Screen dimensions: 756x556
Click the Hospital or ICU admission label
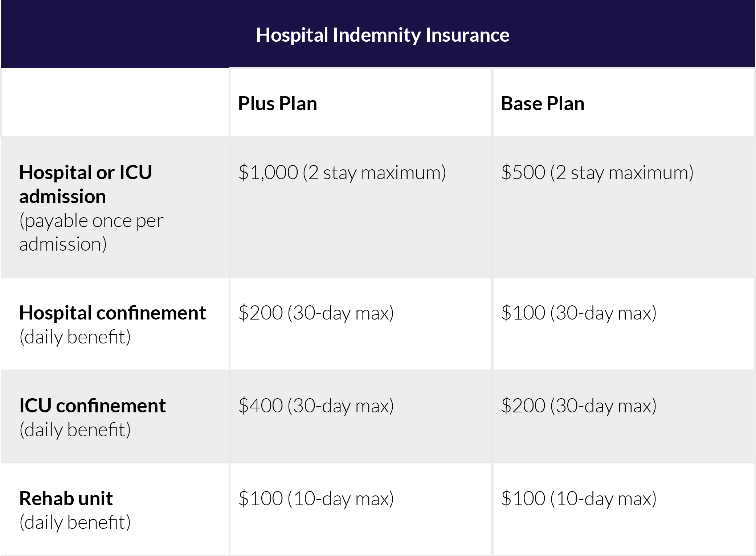click(x=86, y=184)
